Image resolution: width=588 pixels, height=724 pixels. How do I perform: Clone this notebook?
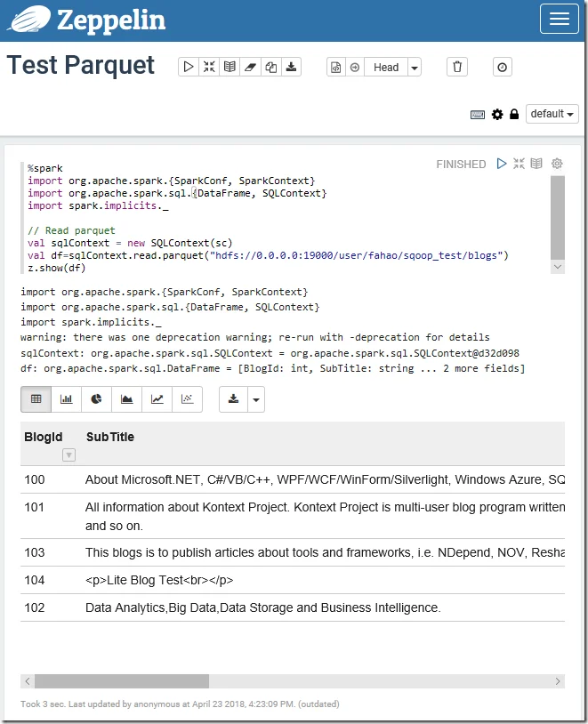coord(270,66)
